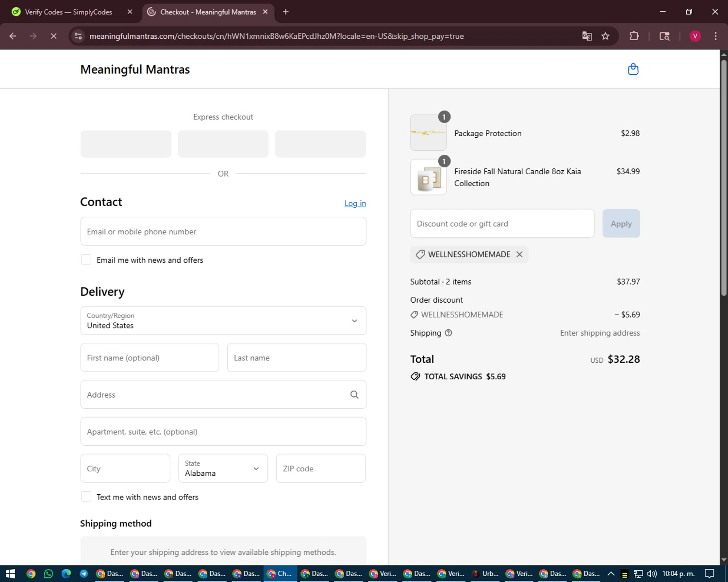Open the browser Extensions puzzle icon
This screenshot has height=582, width=728.
634,36
